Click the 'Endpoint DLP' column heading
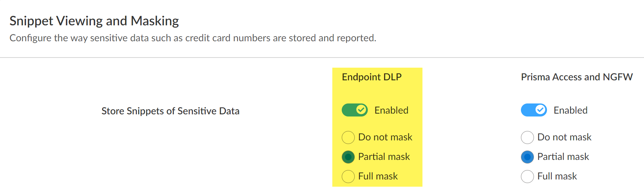644x195 pixels. point(372,77)
